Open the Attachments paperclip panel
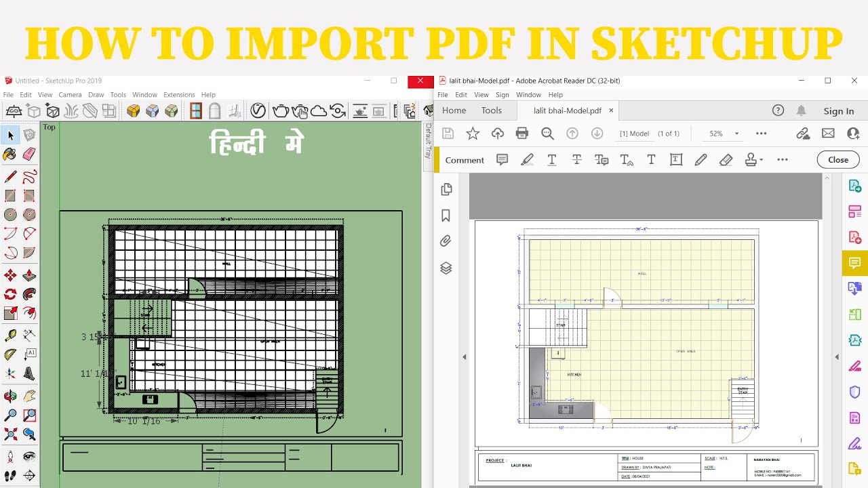 click(x=446, y=241)
